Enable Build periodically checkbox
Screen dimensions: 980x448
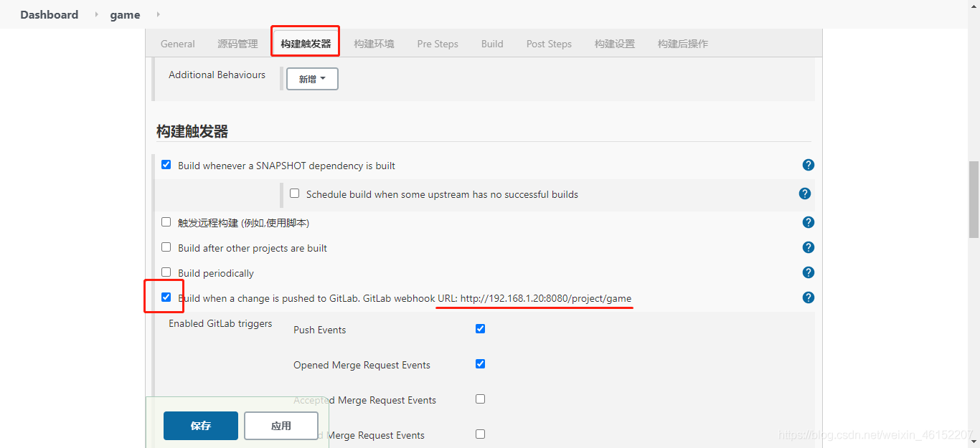166,272
